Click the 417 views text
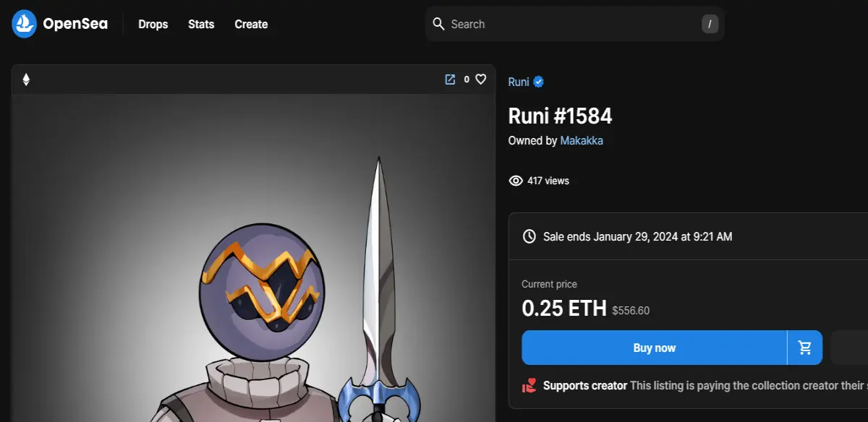This screenshot has width=868, height=422. click(548, 181)
